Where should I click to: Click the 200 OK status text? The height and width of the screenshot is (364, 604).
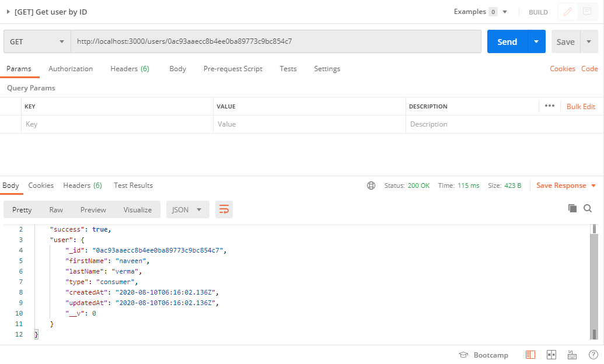pos(418,185)
